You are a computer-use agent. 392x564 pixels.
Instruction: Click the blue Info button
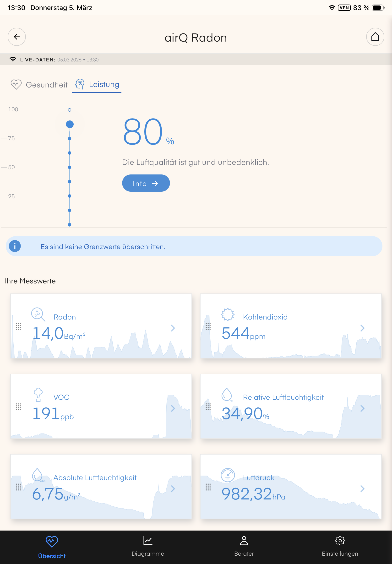point(146,183)
